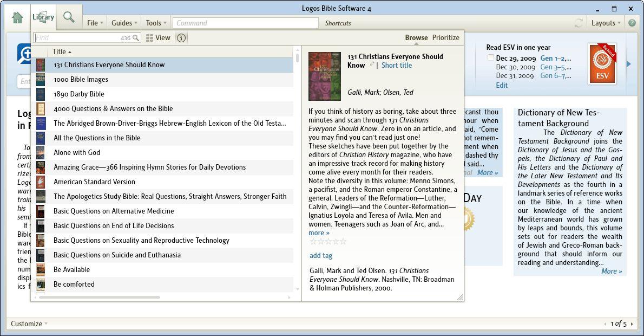Go to the Home page icon
644x336 pixels.
(x=17, y=18)
